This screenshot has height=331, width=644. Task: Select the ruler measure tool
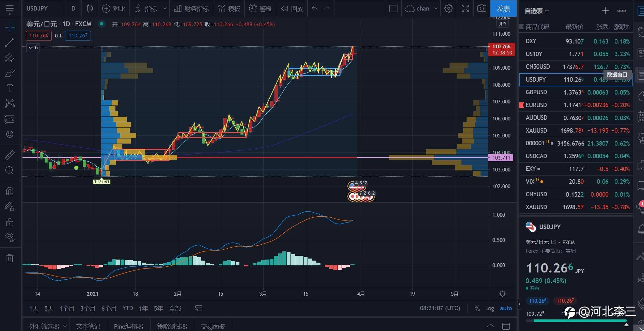tap(10, 155)
